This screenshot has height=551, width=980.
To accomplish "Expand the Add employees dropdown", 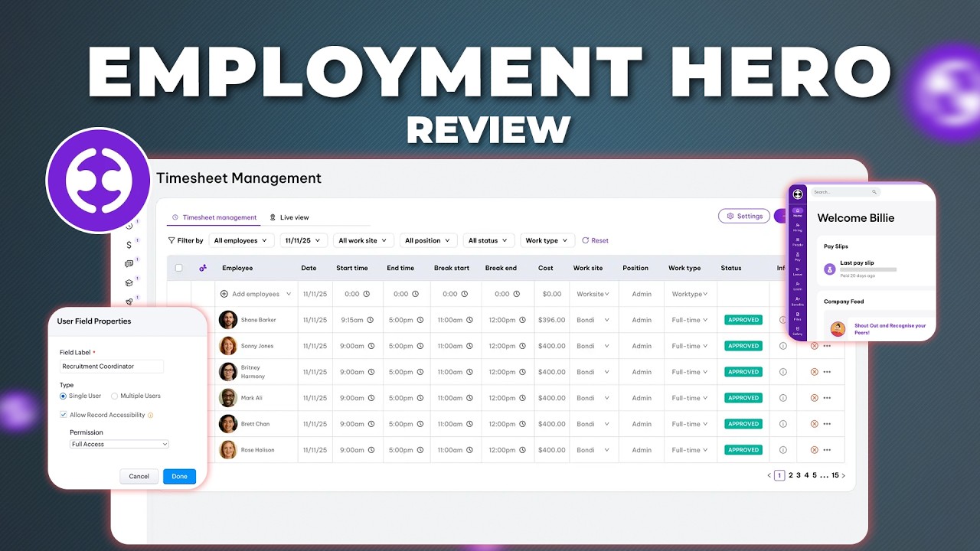I will tap(289, 294).
